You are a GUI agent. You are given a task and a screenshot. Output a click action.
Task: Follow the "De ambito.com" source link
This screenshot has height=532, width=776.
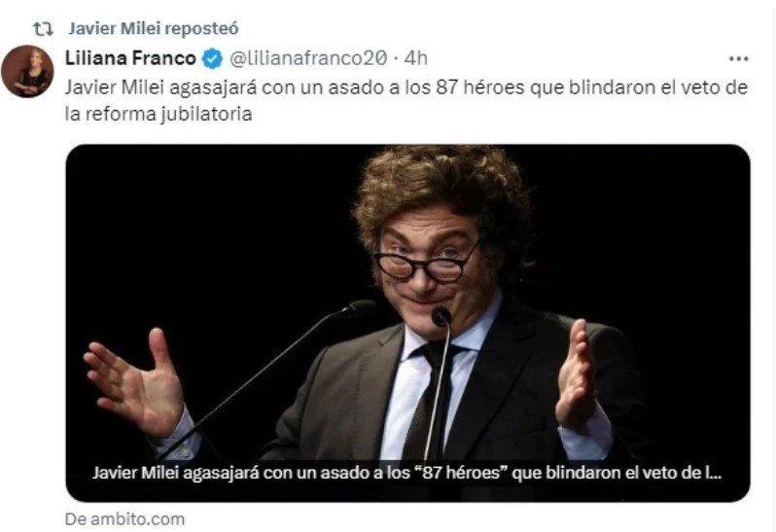coord(124,519)
